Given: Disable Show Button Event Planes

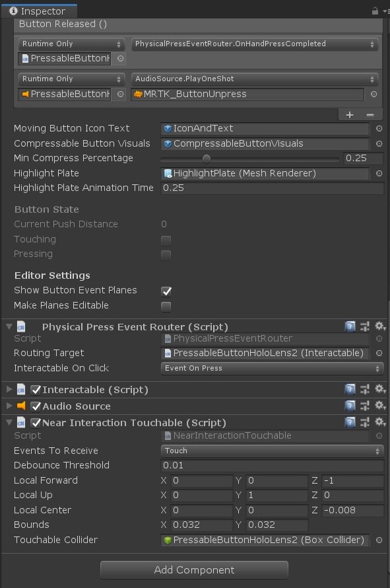Looking at the screenshot, I should (x=166, y=291).
